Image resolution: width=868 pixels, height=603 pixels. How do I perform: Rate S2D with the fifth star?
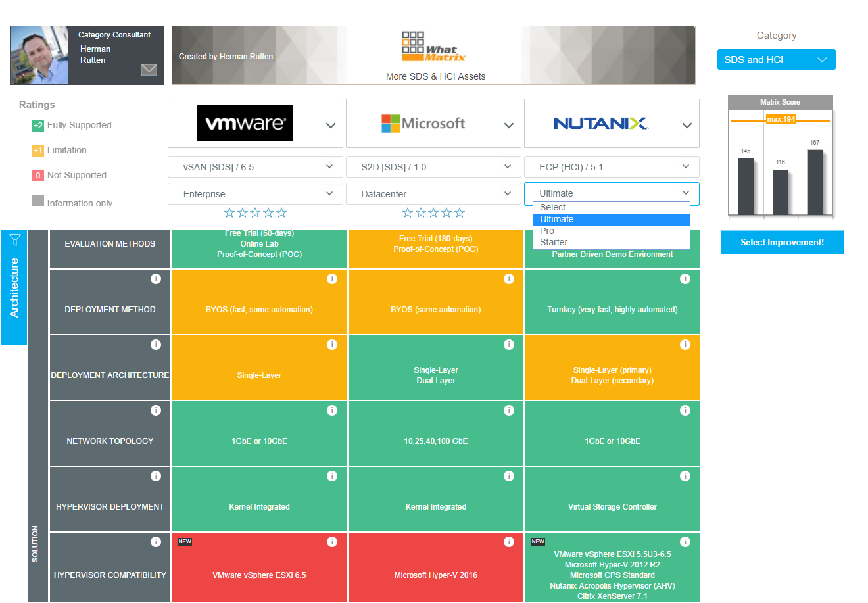460,212
